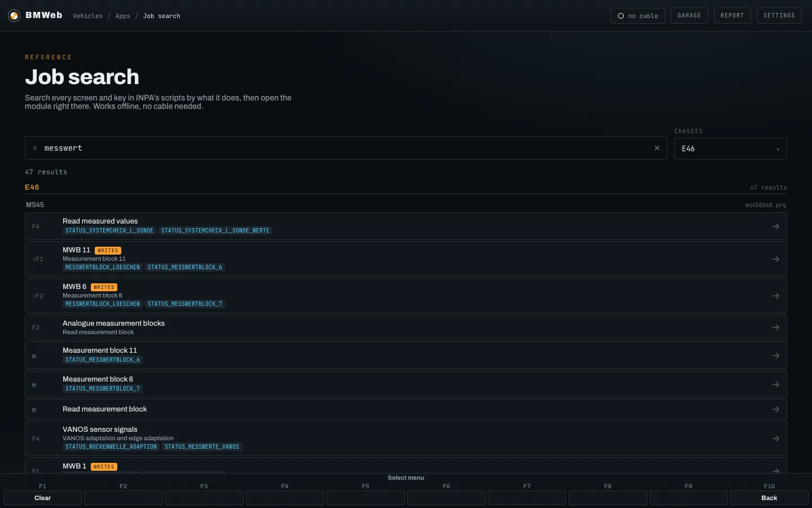Open the Analogue measurement blocks row arrow
This screenshot has height=508, width=812.
click(776, 327)
